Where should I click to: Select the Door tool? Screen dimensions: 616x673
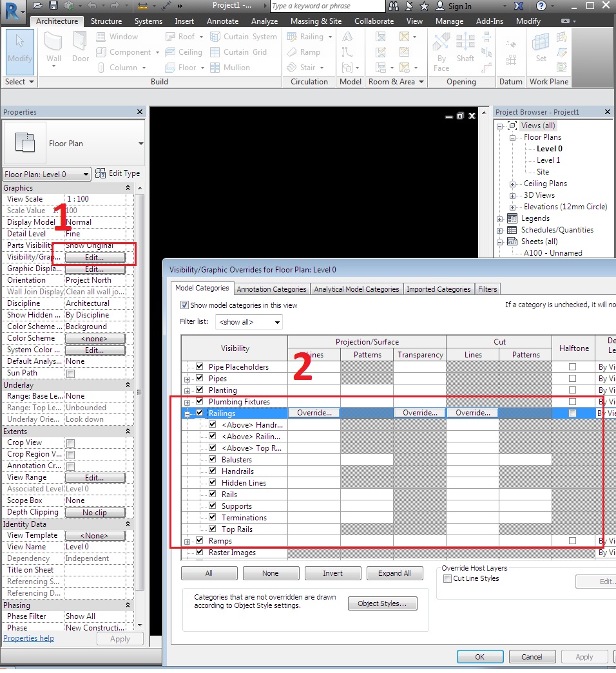tap(81, 48)
